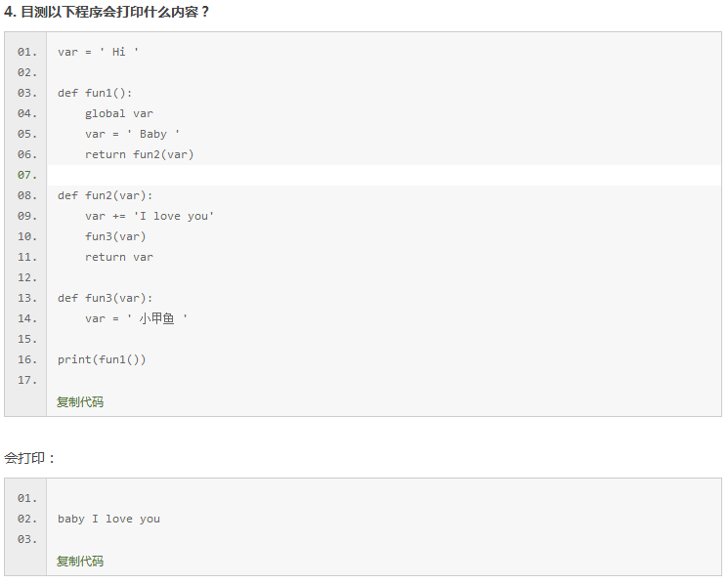Click the 'print(fun1())' code line
The width and height of the screenshot is (728, 584).
[102, 359]
